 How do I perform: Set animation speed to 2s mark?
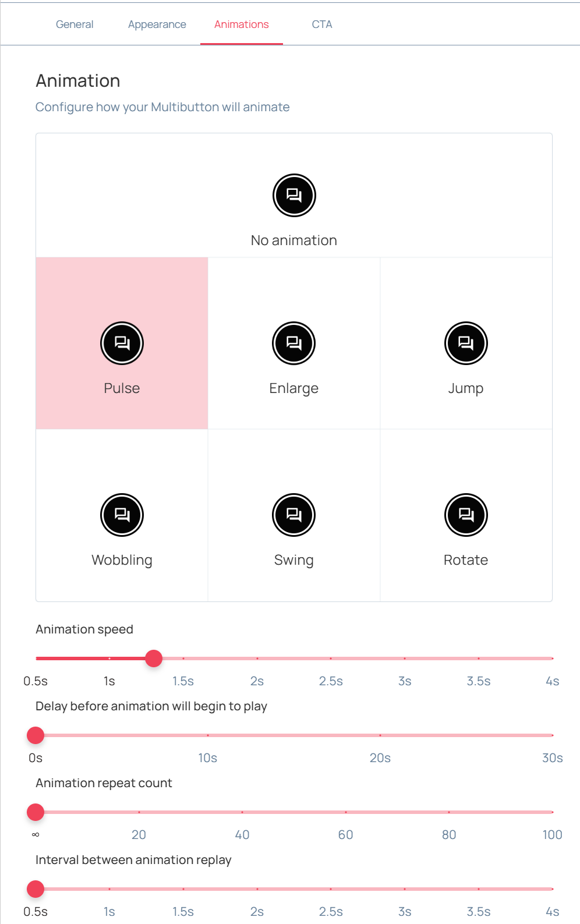(x=257, y=659)
